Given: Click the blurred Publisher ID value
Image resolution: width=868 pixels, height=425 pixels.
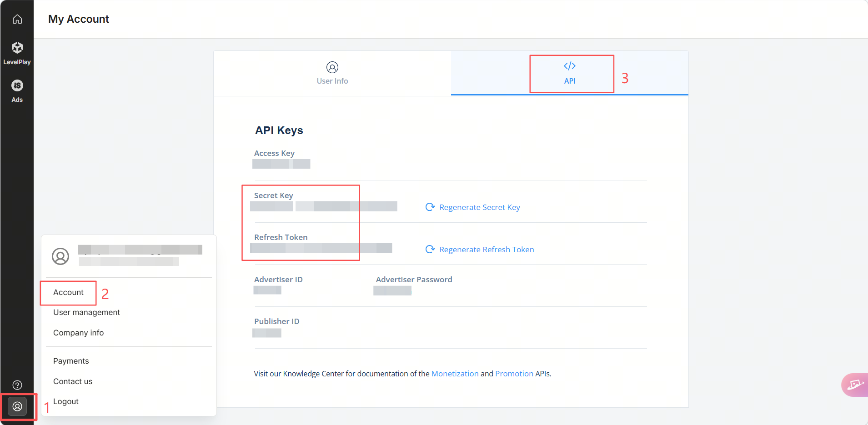Looking at the screenshot, I should coord(267,333).
